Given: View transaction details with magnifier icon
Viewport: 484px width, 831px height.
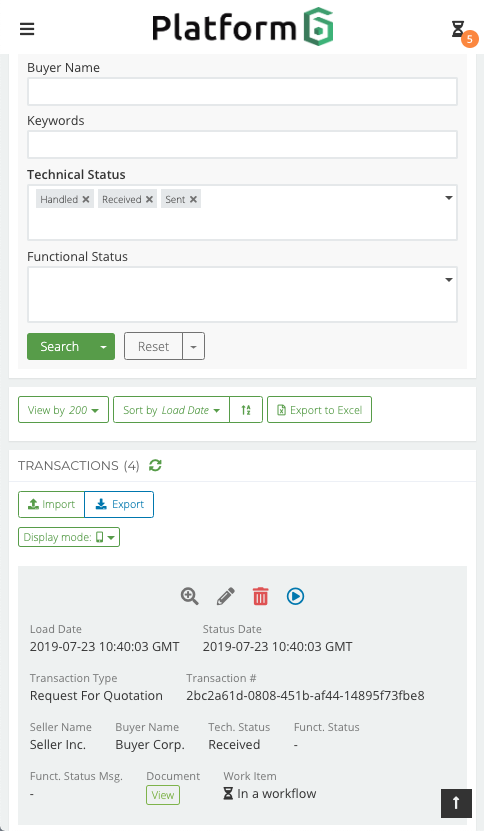Looking at the screenshot, I should (189, 596).
